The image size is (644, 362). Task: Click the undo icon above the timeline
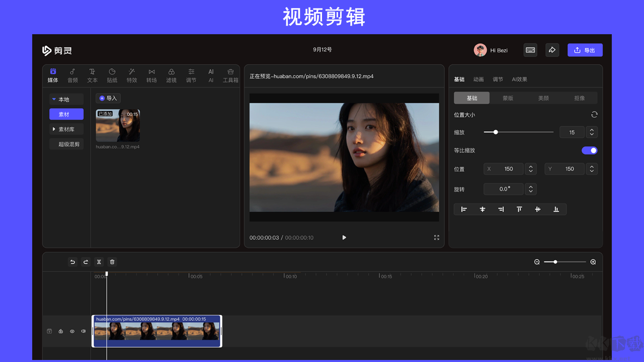(x=72, y=262)
